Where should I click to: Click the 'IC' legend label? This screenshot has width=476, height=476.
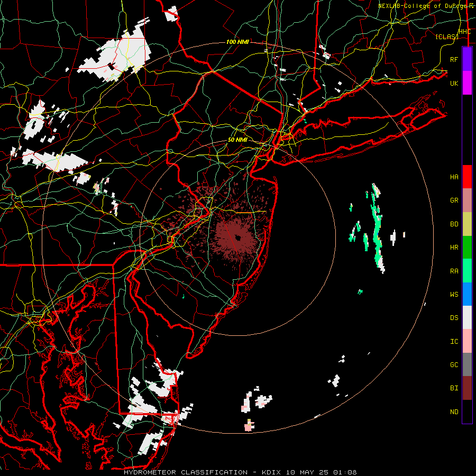tap(454, 342)
